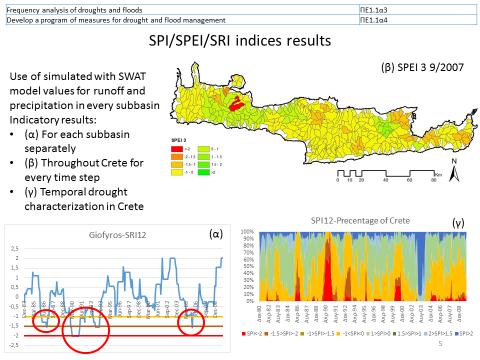The width and height of the screenshot is (480, 360).
Task: Click the slide title 'SPI/SPEI/SRI indices results'
Action: 240,41
